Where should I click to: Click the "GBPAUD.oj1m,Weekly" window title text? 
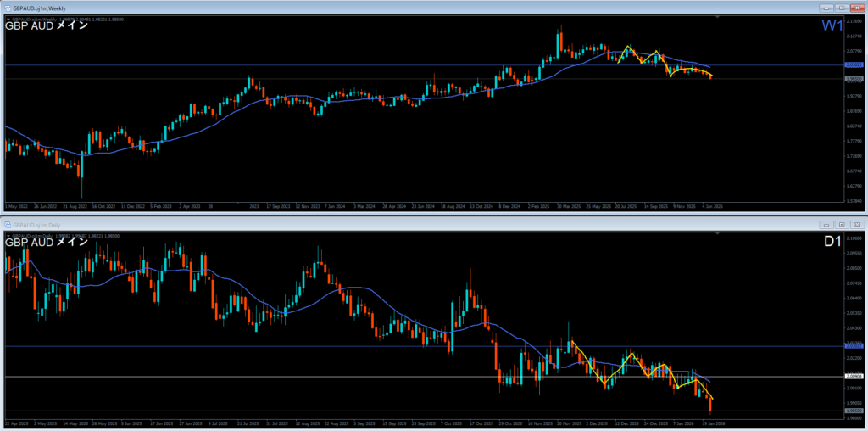41,9
